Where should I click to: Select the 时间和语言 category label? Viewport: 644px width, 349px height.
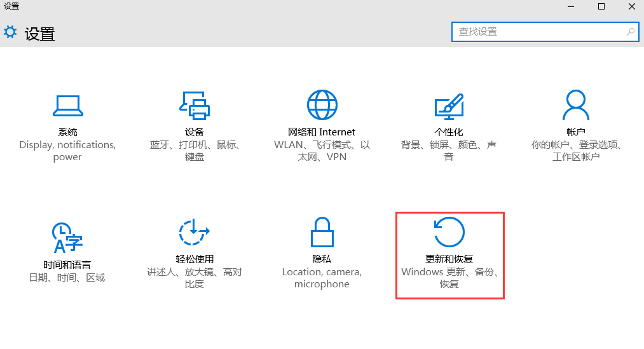[x=67, y=265]
